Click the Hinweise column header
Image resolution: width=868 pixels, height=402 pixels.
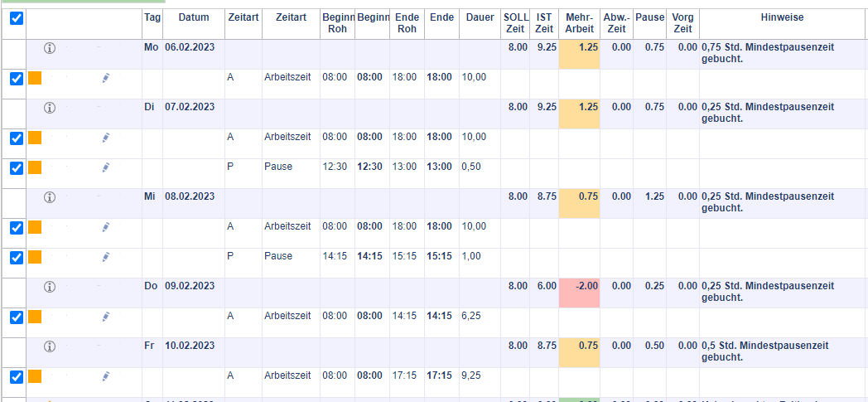(782, 18)
